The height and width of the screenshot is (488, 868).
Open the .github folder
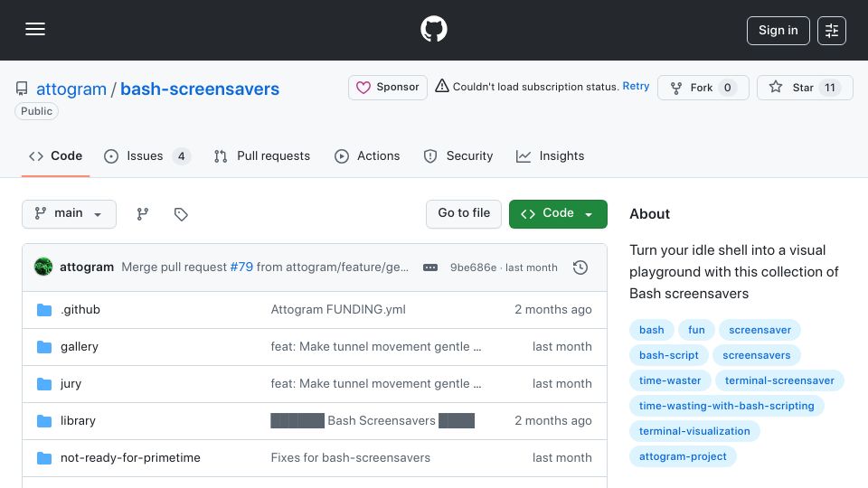point(80,309)
